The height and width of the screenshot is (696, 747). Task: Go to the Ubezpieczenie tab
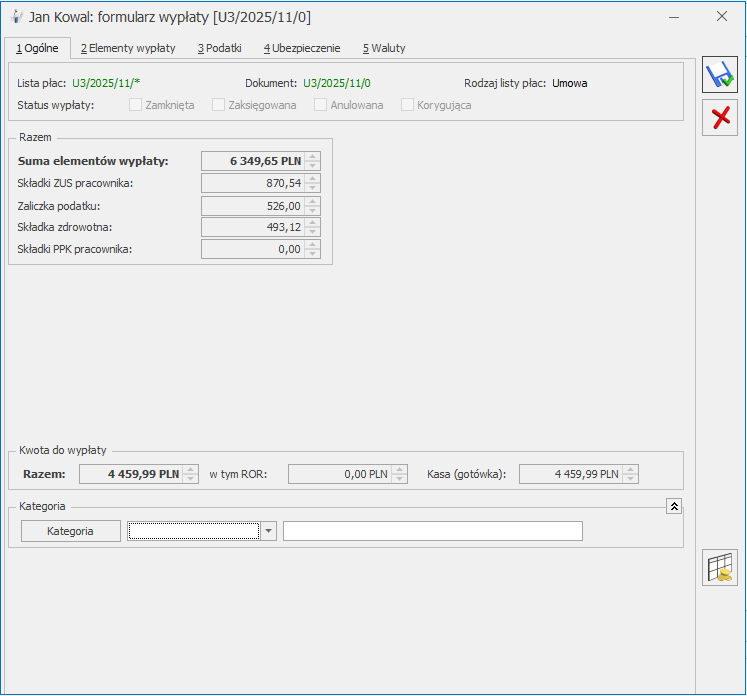click(301, 48)
